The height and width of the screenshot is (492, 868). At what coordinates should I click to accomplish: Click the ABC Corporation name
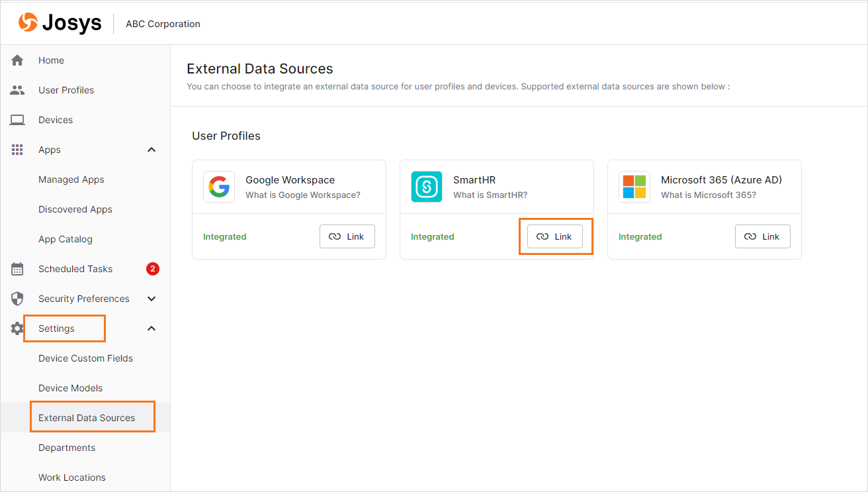[163, 24]
